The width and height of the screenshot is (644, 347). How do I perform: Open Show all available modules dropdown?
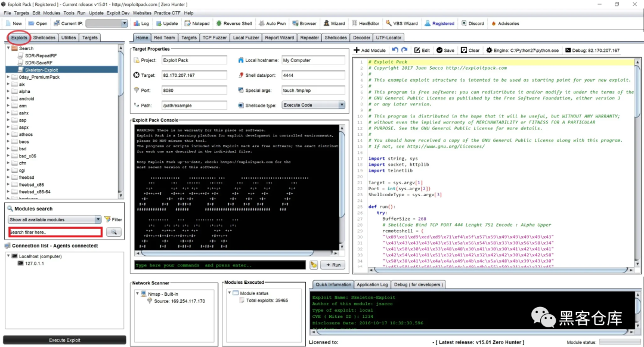coord(98,219)
